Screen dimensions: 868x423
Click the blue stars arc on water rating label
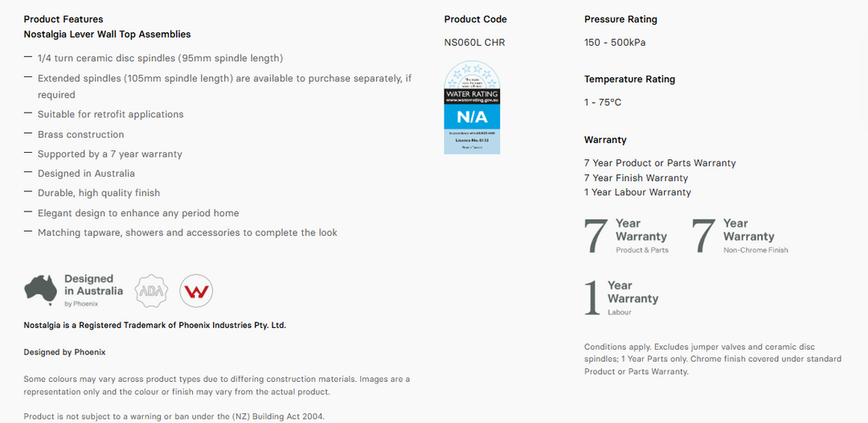tap(472, 75)
